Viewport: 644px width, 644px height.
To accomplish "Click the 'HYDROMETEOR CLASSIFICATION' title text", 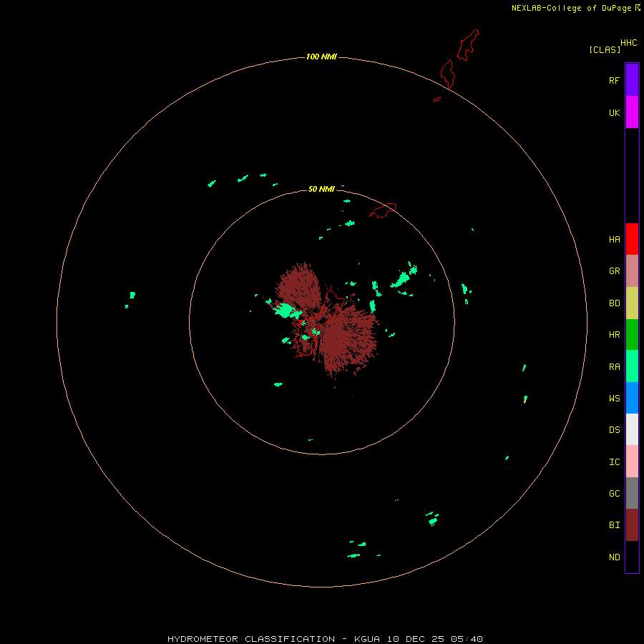I will (251, 639).
